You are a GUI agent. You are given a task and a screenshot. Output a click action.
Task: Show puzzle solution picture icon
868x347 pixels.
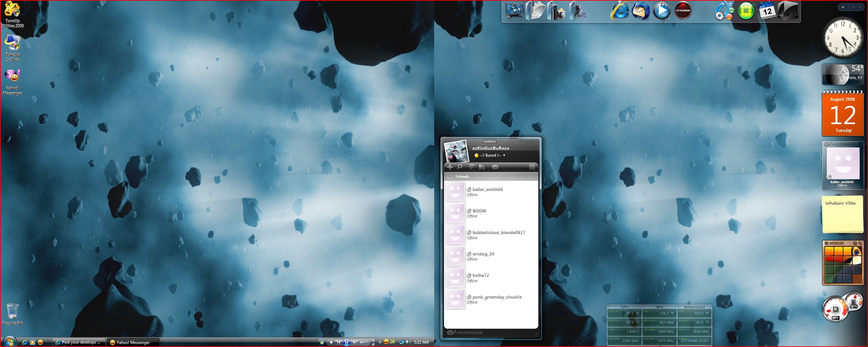[855, 243]
